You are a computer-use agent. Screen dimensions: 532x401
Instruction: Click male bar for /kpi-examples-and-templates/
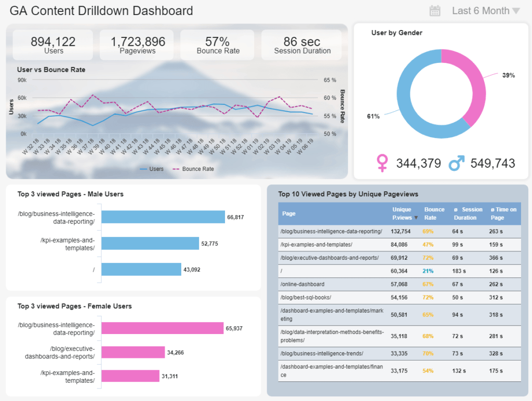150,244
